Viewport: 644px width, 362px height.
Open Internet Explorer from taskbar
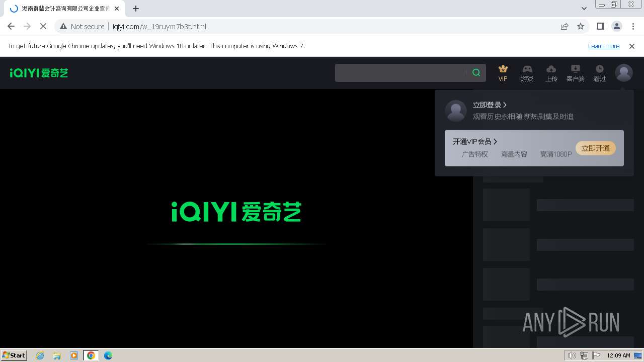pyautogui.click(x=40, y=355)
